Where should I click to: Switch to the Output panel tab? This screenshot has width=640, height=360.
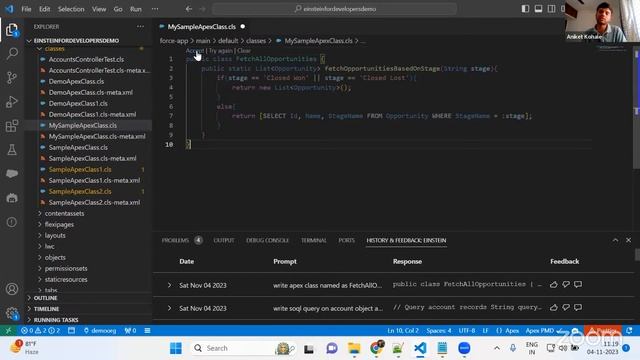click(224, 240)
